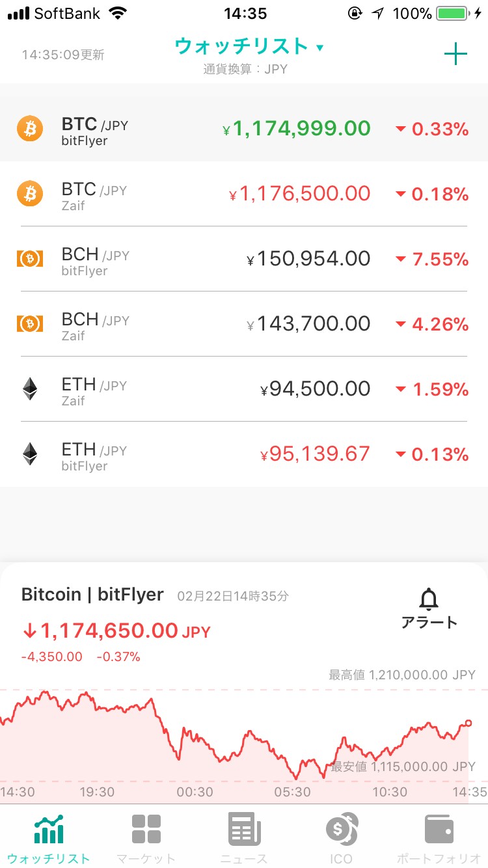The width and height of the screenshot is (488, 868).
Task: Tap the Ethereum icon for ETH Zaif
Action: (x=30, y=389)
